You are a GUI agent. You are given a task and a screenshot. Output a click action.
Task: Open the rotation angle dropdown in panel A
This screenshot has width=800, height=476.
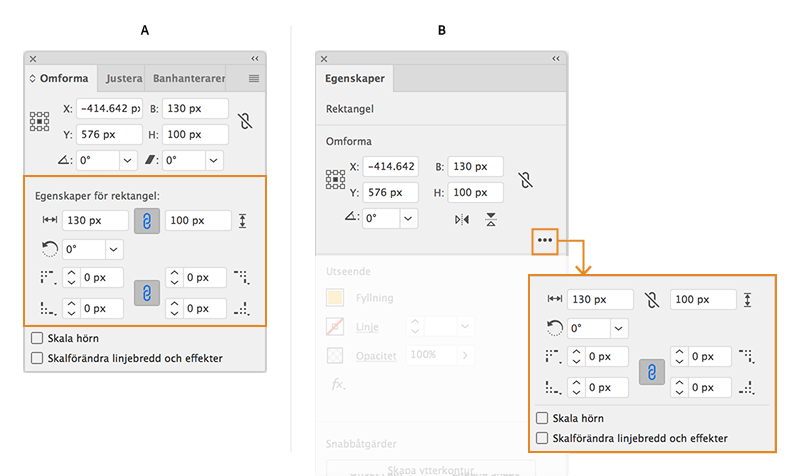[x=127, y=160]
